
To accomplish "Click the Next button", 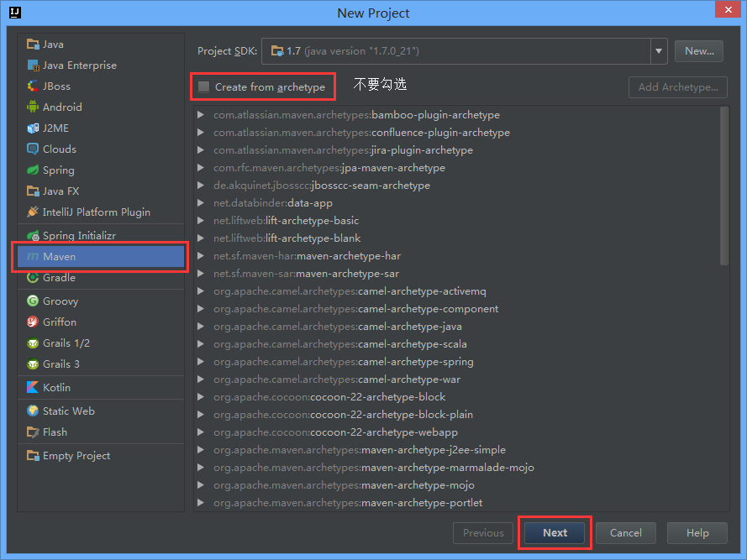I will (x=554, y=532).
